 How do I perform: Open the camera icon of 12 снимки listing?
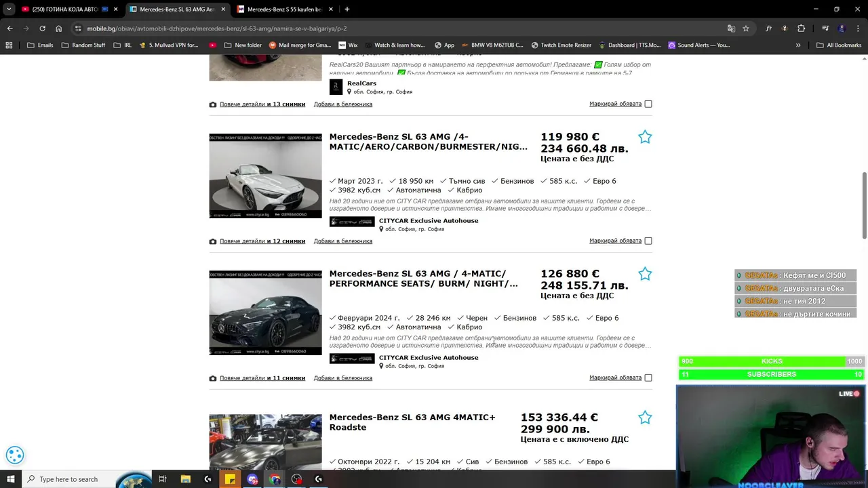coord(213,241)
